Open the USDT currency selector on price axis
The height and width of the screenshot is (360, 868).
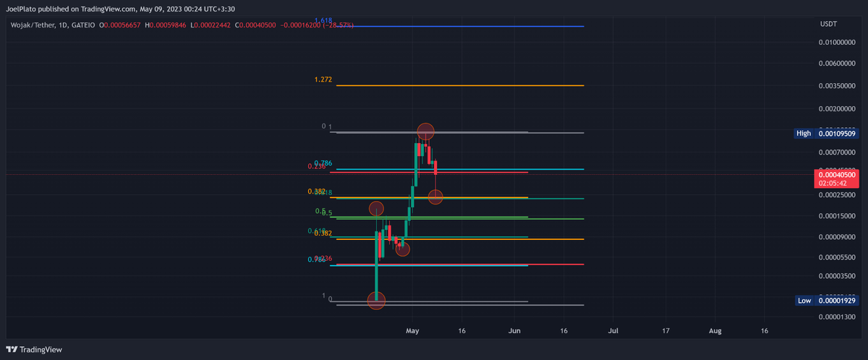(828, 24)
